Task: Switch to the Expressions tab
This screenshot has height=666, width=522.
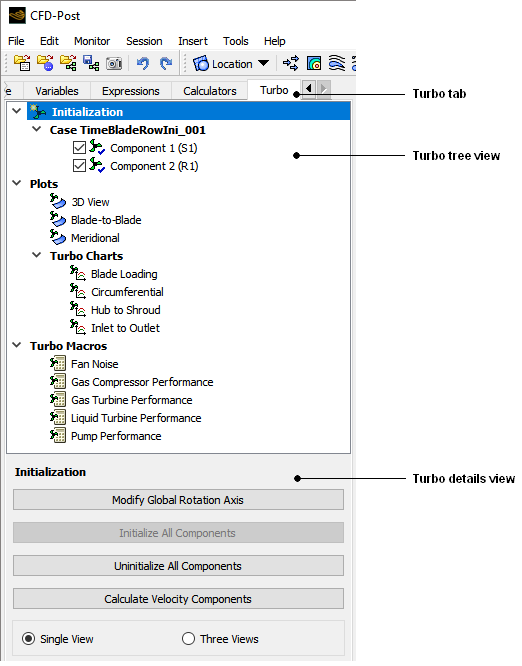Action: coord(130,91)
